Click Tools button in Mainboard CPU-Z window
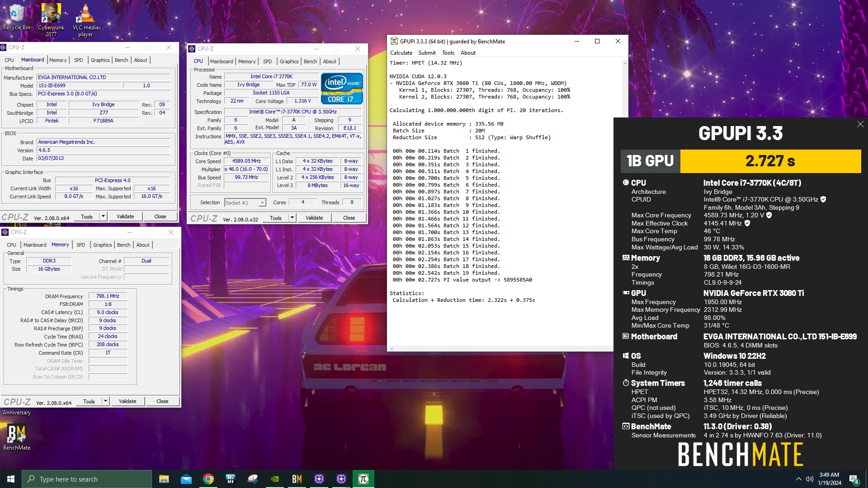868x488 pixels. (87, 216)
